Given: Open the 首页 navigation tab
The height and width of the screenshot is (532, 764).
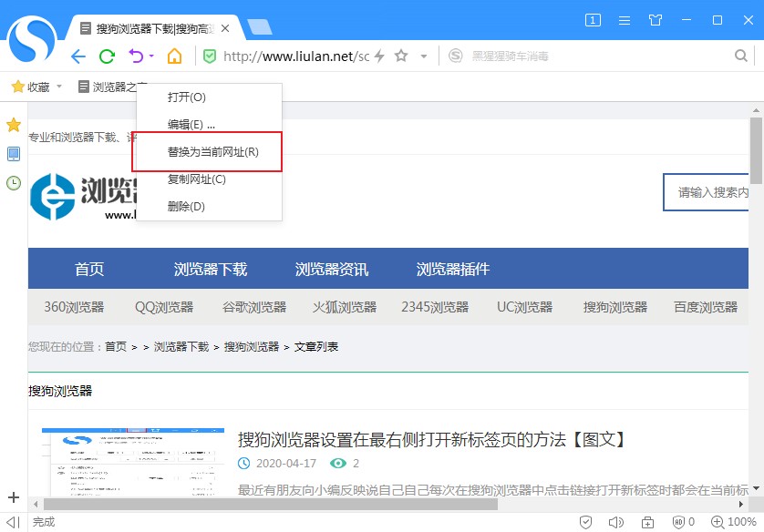Looking at the screenshot, I should [89, 269].
